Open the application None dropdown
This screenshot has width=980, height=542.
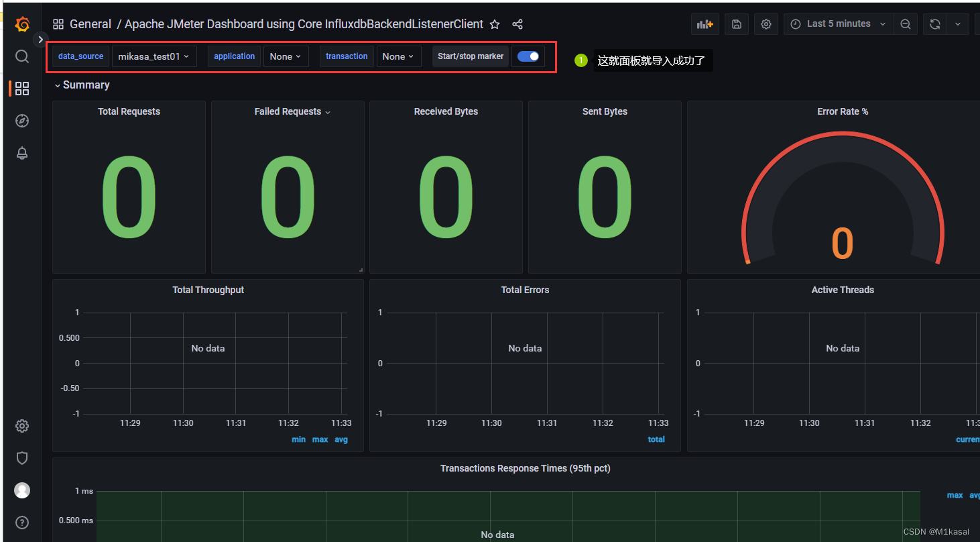pyautogui.click(x=286, y=56)
